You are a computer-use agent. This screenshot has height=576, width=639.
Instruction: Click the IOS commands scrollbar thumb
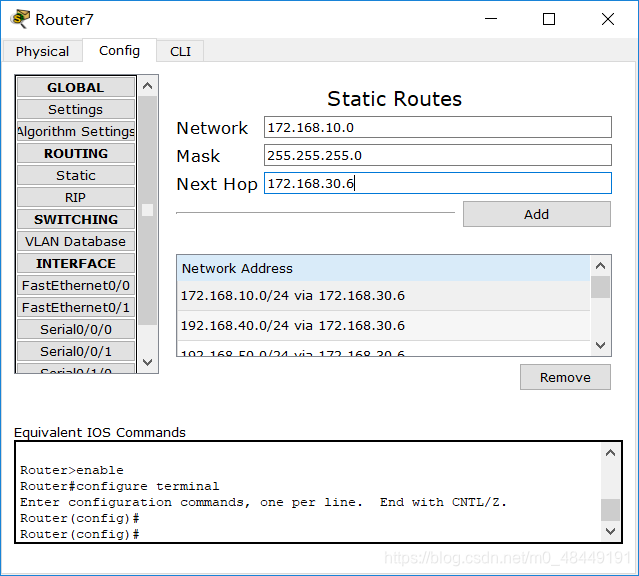point(610,510)
